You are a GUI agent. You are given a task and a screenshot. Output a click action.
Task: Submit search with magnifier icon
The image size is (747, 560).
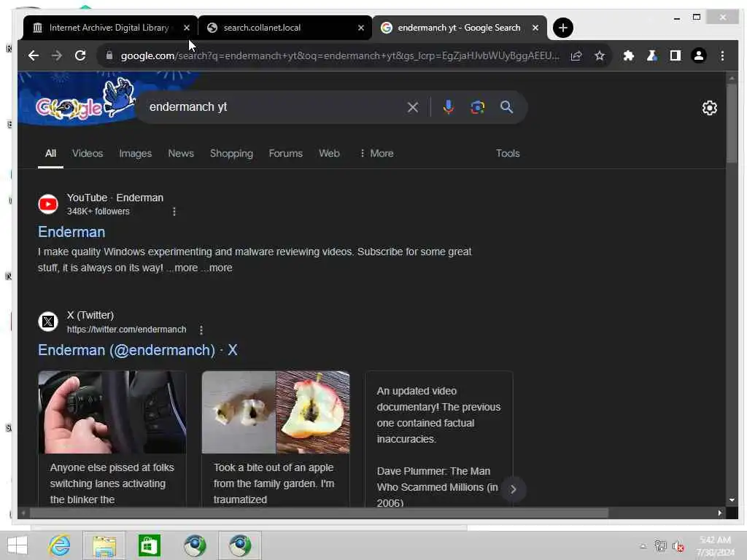[506, 107]
